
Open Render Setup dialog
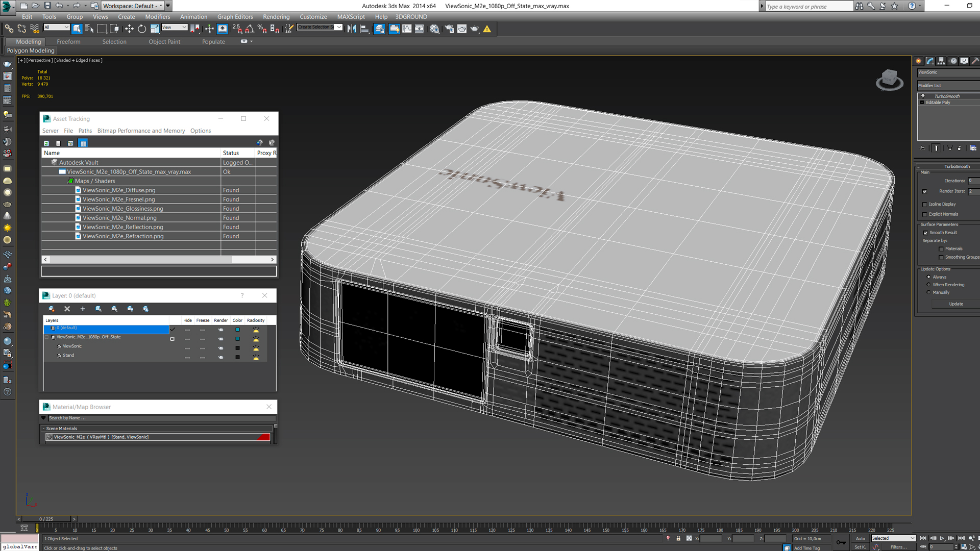coord(449,29)
